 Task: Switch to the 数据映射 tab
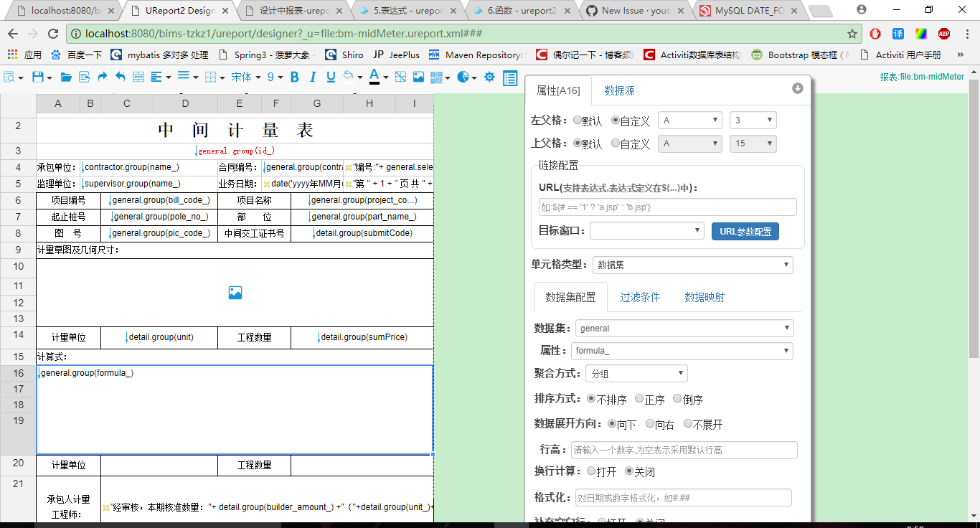(x=705, y=297)
